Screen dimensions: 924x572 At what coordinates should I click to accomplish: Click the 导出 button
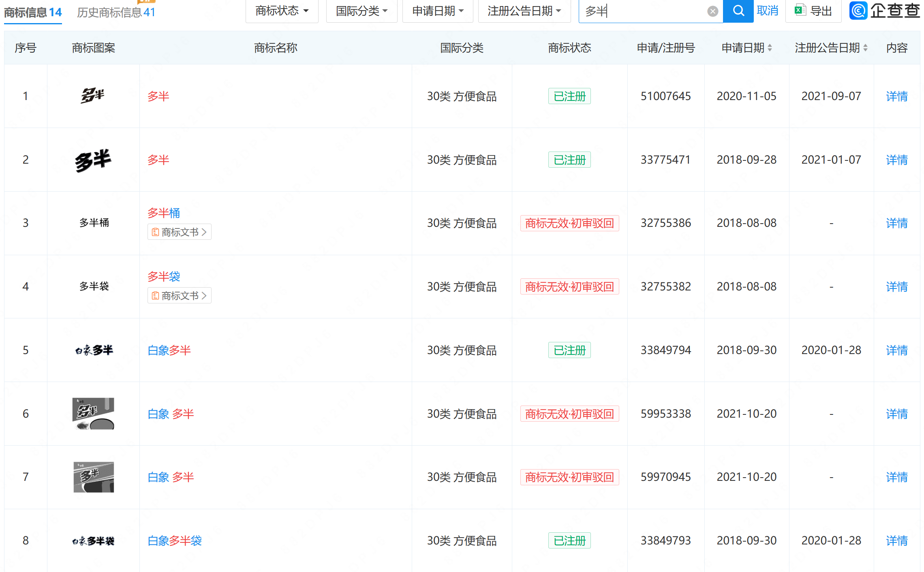pos(813,11)
